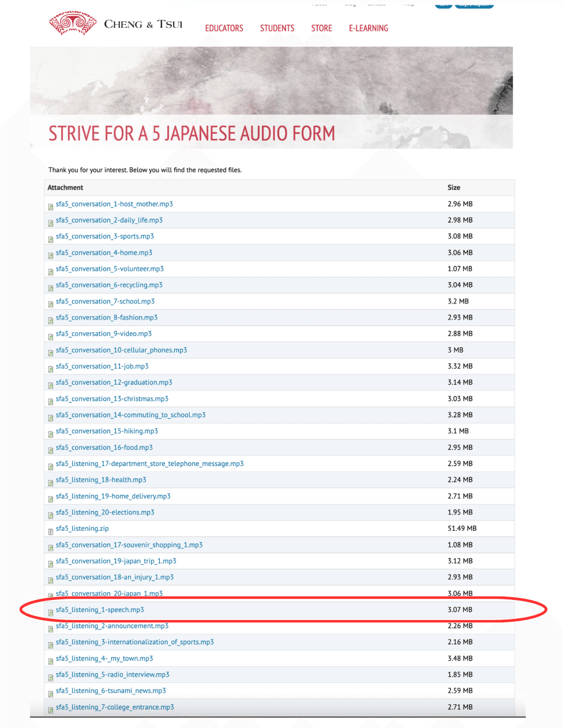Open the EDUCATORS navigation menu

(224, 28)
